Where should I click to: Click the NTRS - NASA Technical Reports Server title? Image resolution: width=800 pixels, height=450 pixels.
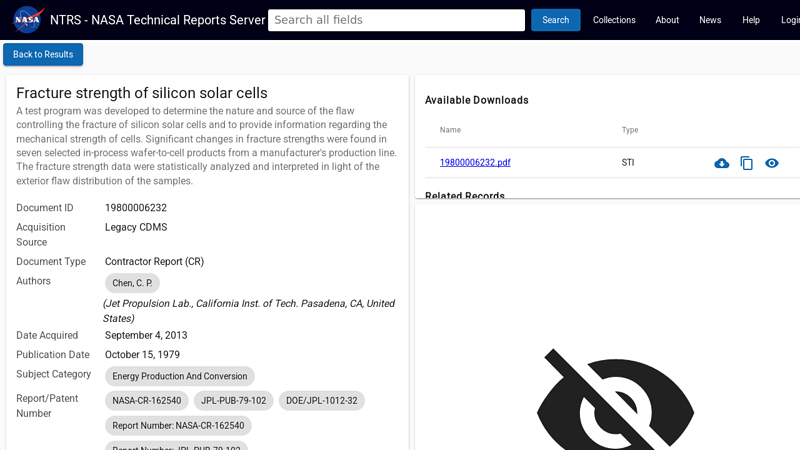pyautogui.click(x=158, y=20)
